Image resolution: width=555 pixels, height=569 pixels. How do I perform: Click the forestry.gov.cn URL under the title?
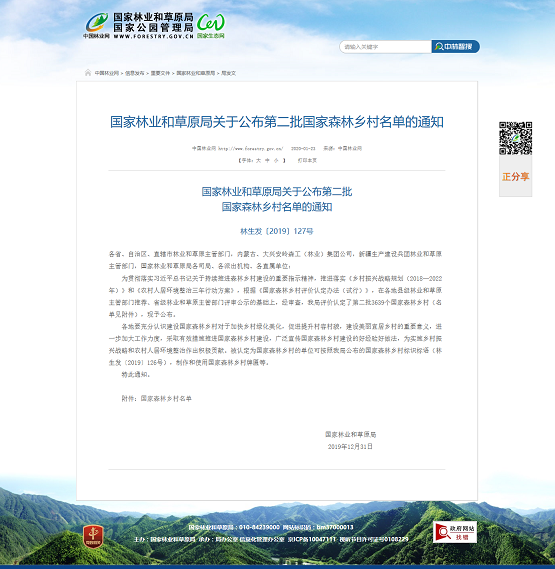(x=250, y=148)
